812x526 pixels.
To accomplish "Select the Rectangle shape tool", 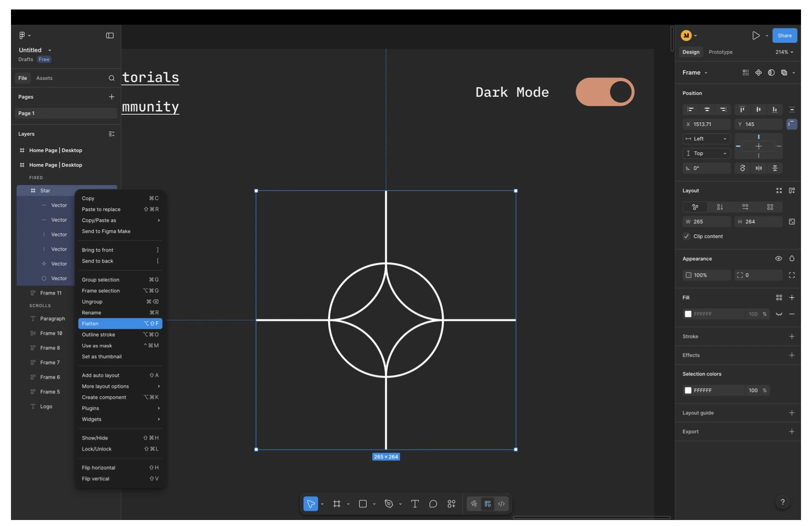I will 363,504.
